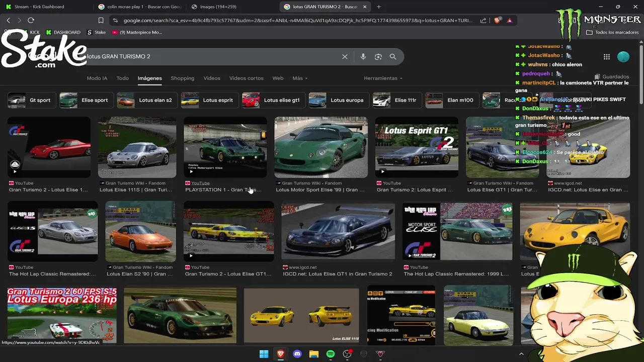Open 'IGCD.net: Lotus Elise GT1 in Gran Turismo 2' link

click(x=338, y=274)
